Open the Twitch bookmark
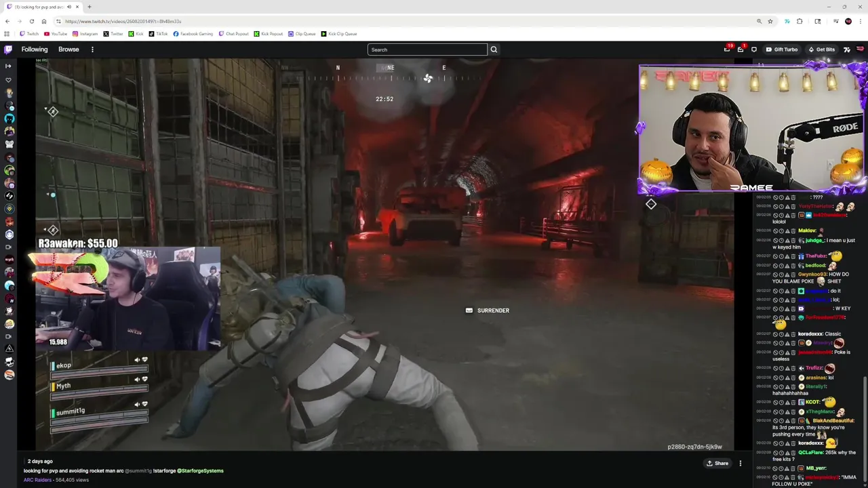The width and height of the screenshot is (868, 488). (x=29, y=34)
